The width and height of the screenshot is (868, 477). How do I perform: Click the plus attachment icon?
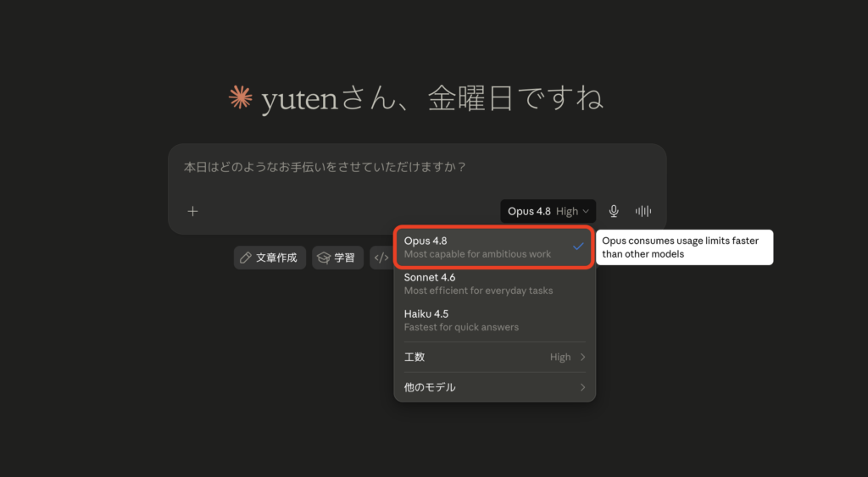(192, 211)
